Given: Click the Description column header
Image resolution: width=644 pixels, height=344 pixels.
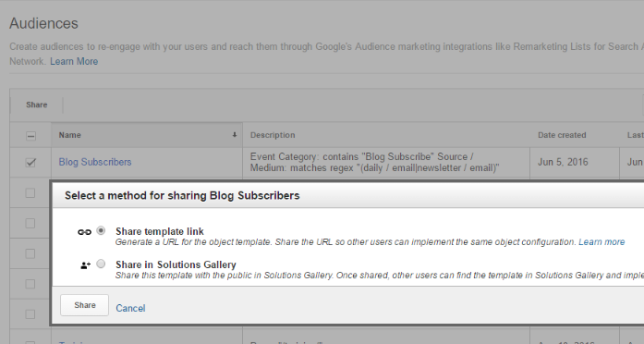Looking at the screenshot, I should click(273, 135).
